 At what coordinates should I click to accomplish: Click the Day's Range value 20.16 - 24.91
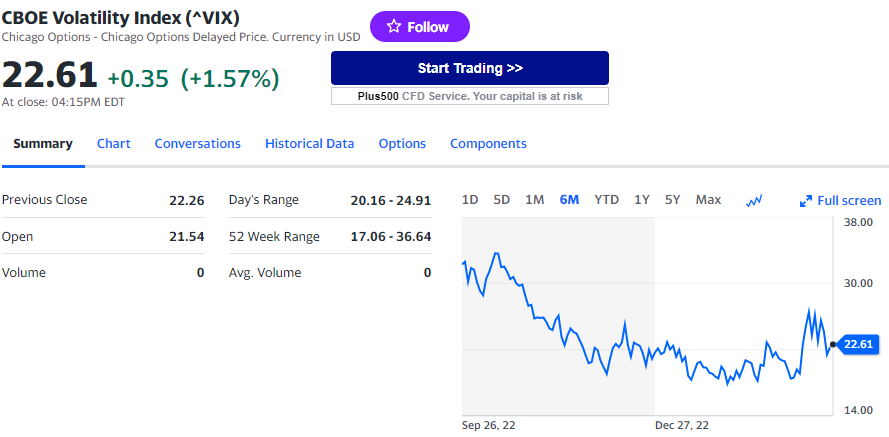coord(391,200)
